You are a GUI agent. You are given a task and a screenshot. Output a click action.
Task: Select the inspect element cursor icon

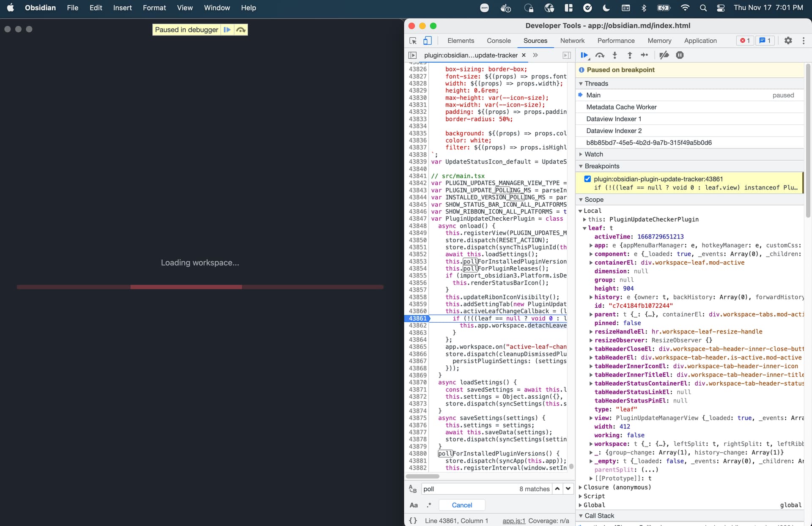click(x=412, y=41)
